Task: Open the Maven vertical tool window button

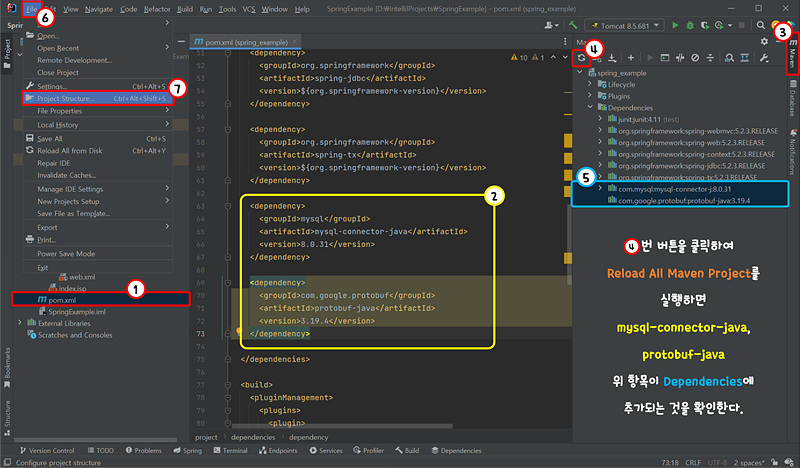Action: click(793, 55)
